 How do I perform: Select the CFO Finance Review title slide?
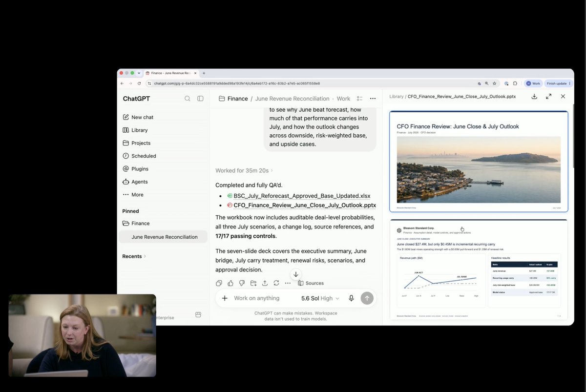click(x=479, y=162)
